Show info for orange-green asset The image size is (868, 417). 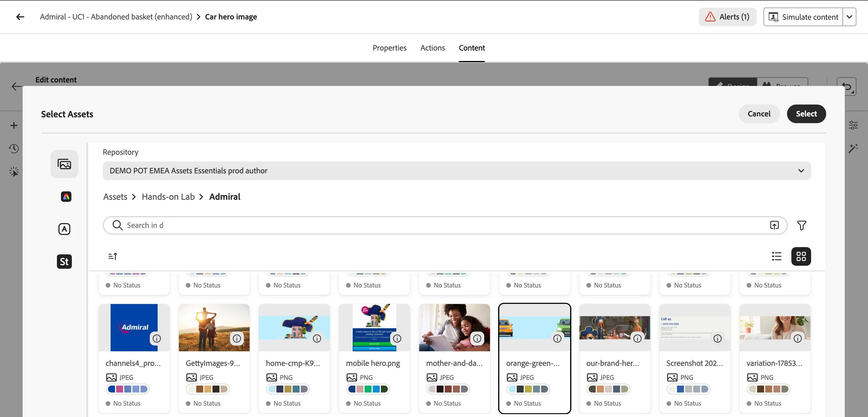[x=557, y=339]
